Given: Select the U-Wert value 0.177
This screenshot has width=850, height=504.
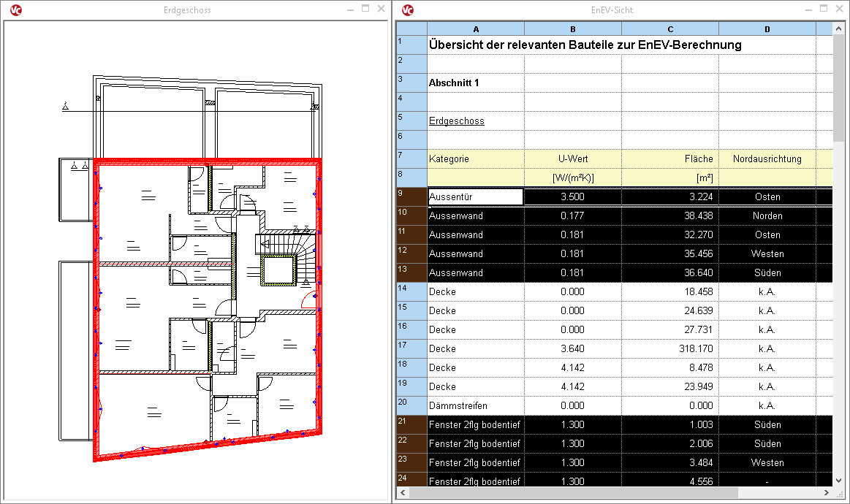Looking at the screenshot, I should click(x=573, y=215).
